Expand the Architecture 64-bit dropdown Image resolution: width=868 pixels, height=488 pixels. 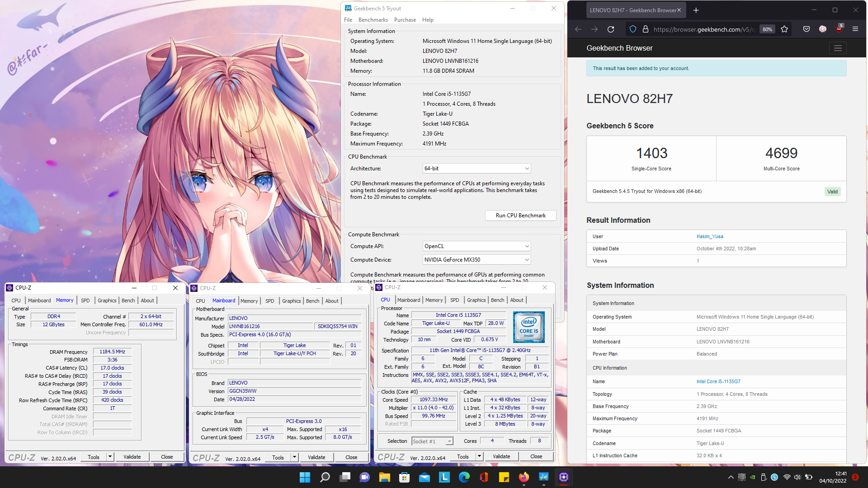pyautogui.click(x=476, y=169)
